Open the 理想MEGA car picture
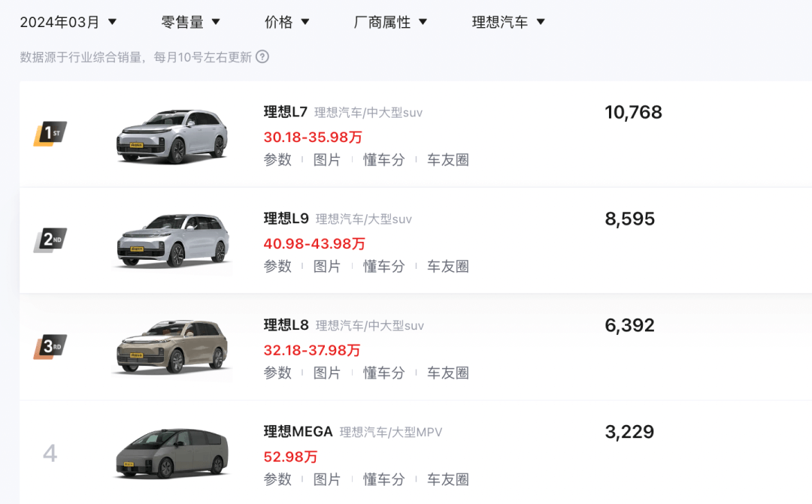The height and width of the screenshot is (504, 812). 171,454
